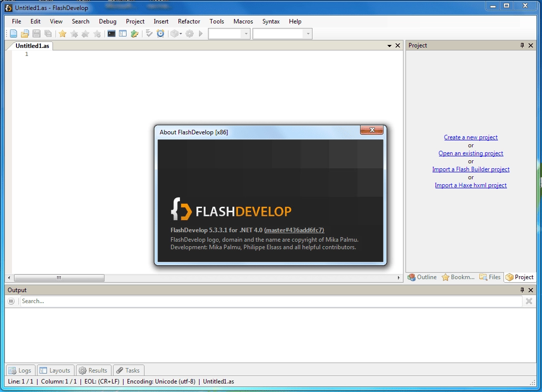This screenshot has height=392, width=542.
Task: Click the blue alarm clock toolbar icon
Action: point(160,33)
